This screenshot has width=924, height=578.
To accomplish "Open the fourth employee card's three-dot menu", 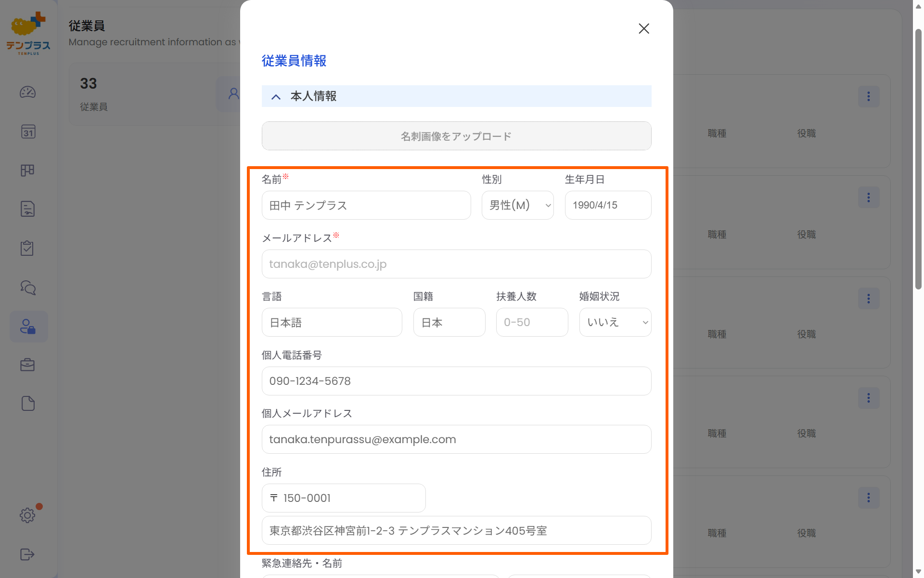I will tap(869, 398).
